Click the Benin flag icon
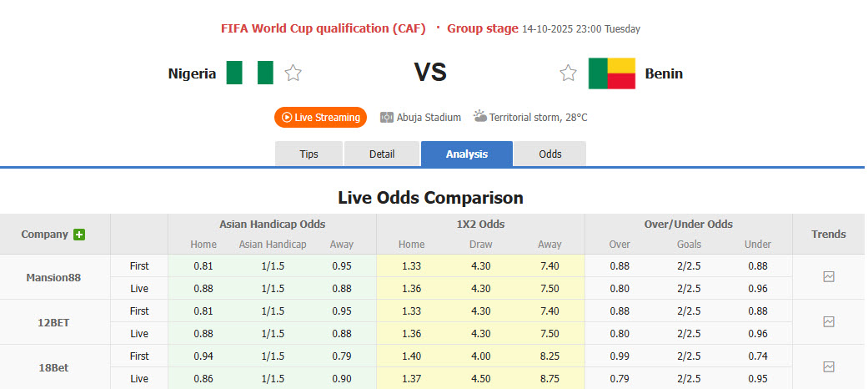The height and width of the screenshot is (389, 868). pos(611,73)
